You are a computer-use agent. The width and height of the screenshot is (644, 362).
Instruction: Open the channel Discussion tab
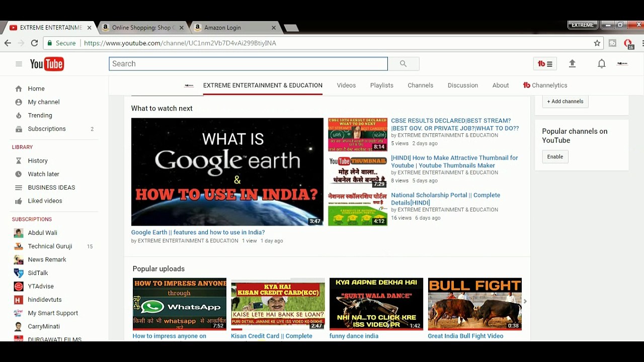click(x=463, y=85)
